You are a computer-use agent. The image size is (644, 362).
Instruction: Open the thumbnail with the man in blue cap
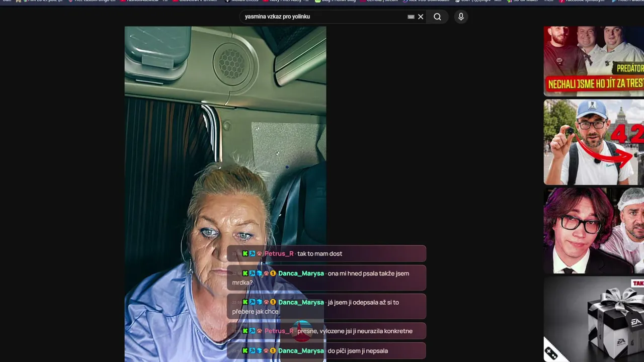click(594, 142)
